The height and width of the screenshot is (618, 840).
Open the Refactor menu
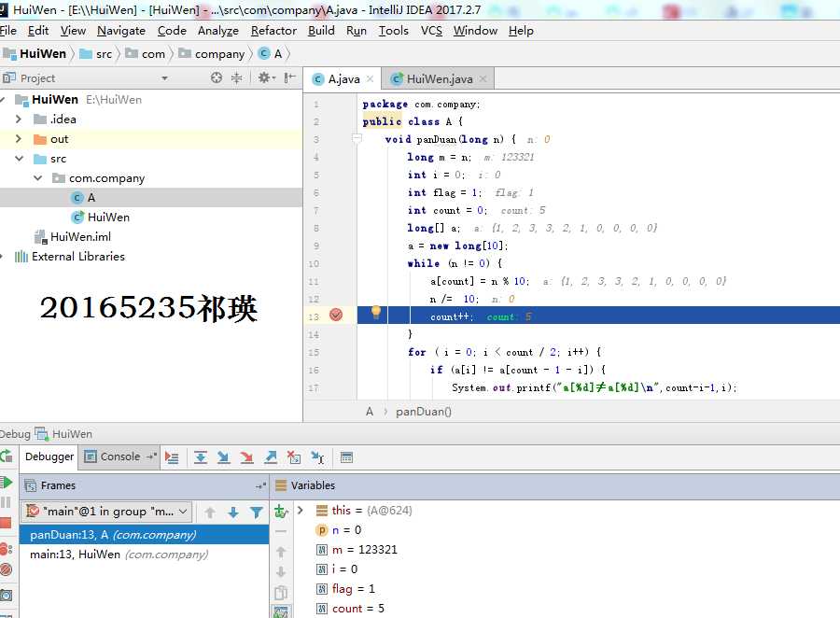pos(273,31)
